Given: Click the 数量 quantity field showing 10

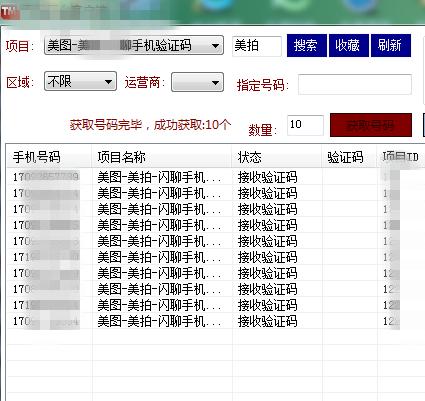Looking at the screenshot, I should (305, 125).
